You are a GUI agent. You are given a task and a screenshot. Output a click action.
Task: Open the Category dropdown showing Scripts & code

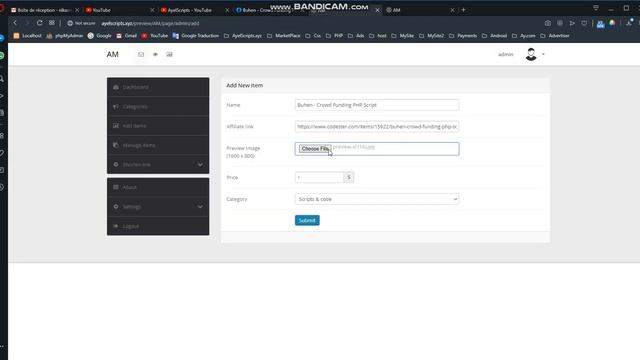point(377,199)
